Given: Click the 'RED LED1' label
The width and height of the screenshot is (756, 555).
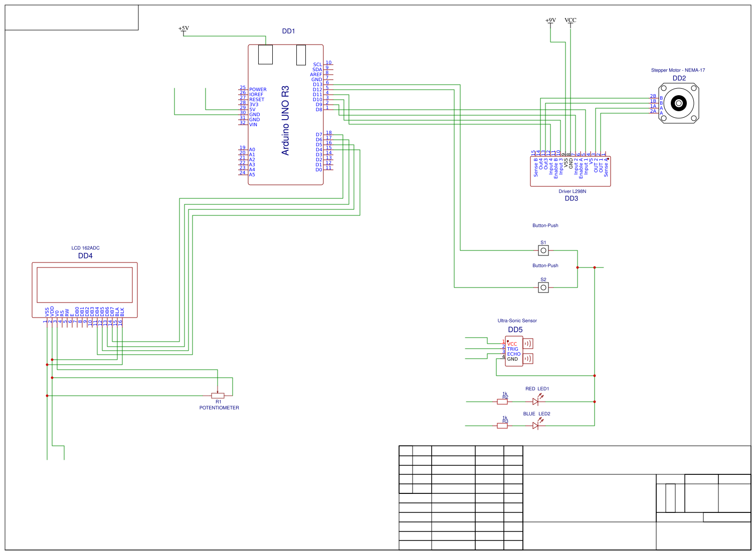Looking at the screenshot, I should [537, 389].
